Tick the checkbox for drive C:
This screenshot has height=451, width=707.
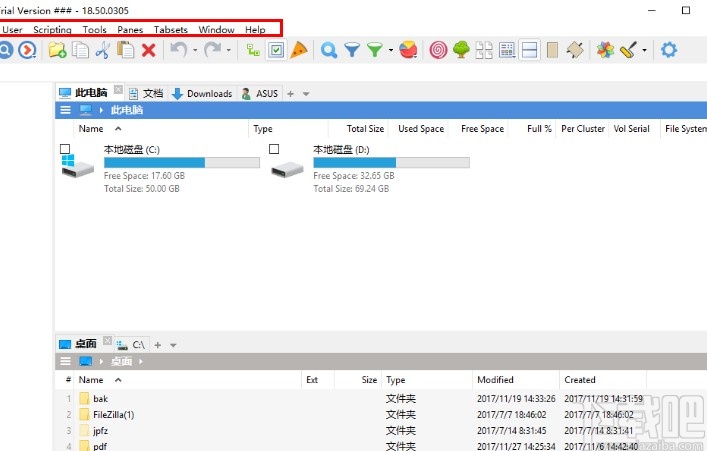click(65, 149)
